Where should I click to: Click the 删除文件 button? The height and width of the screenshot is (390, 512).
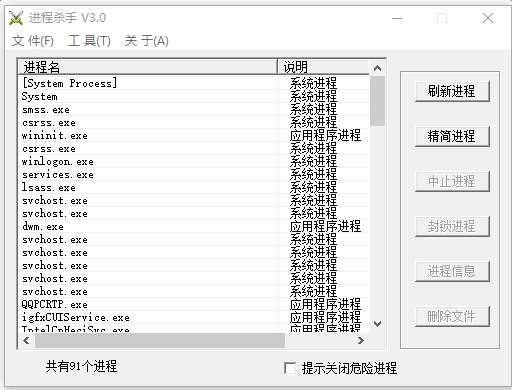pos(452,316)
